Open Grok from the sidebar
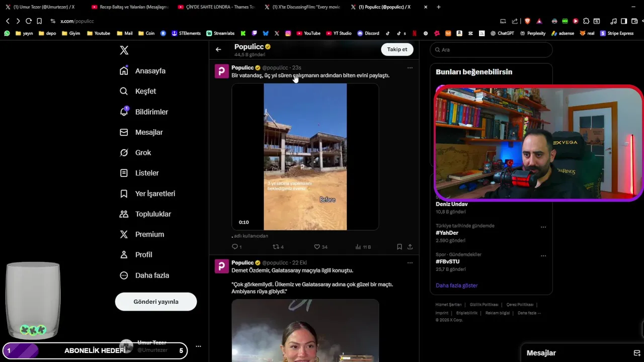This screenshot has width=644, height=362. click(135, 152)
